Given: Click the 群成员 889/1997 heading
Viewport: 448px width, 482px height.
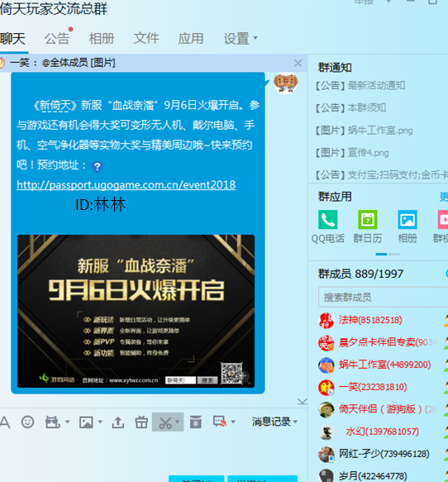Looking at the screenshot, I should click(360, 274).
